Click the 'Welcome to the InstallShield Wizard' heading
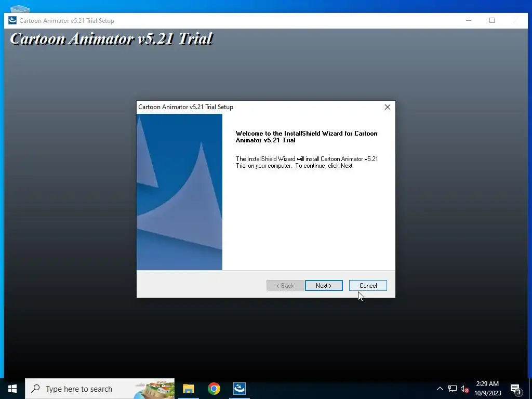Image resolution: width=532 pixels, height=399 pixels. click(x=307, y=137)
